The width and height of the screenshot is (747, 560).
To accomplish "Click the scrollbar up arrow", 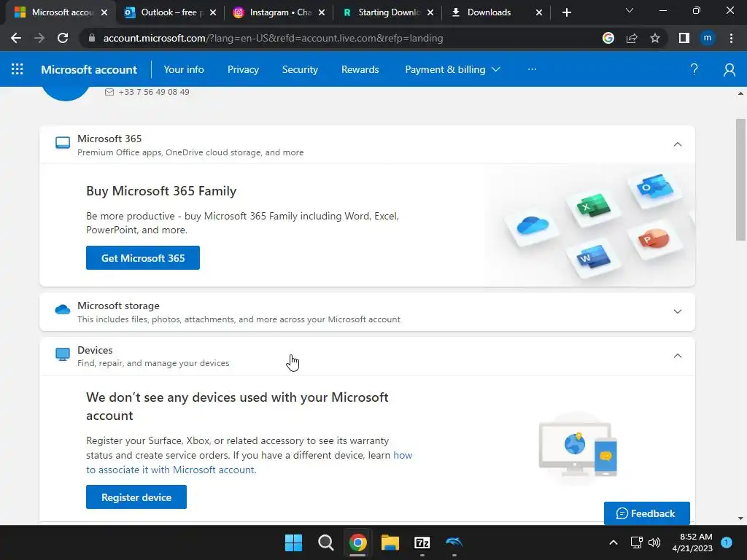I will (x=740, y=93).
